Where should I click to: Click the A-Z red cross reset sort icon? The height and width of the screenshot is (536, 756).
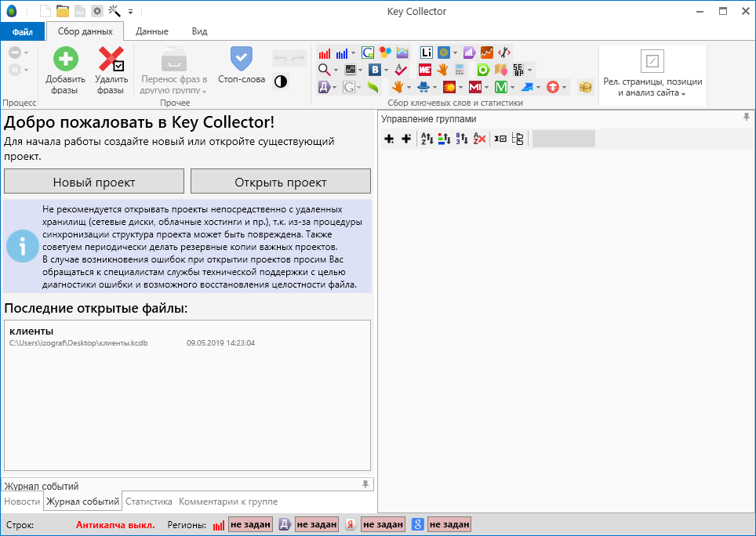click(x=478, y=139)
